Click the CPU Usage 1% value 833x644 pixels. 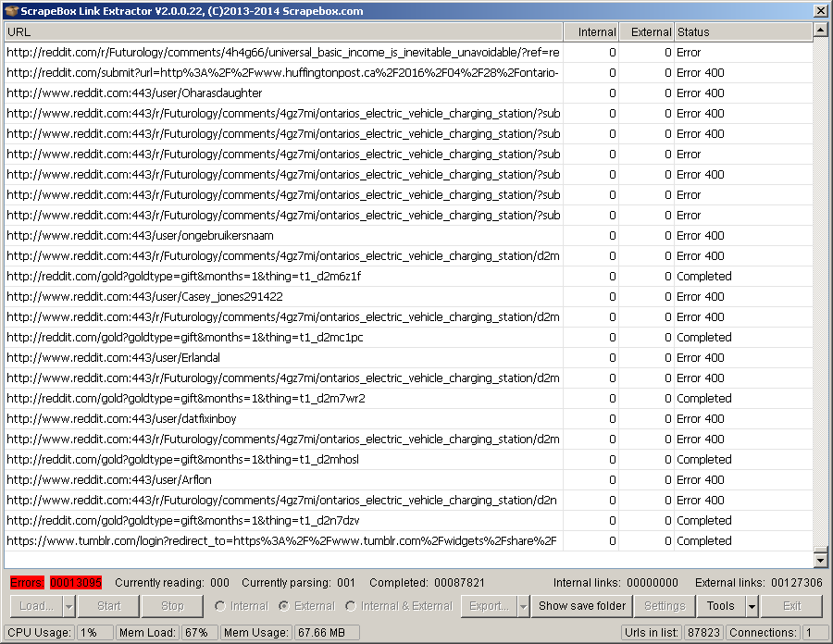(x=94, y=632)
